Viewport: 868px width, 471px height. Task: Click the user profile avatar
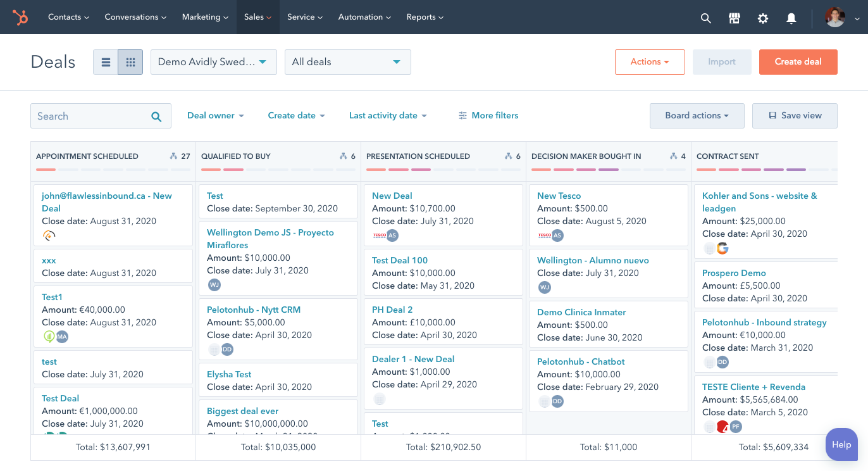coord(835,17)
